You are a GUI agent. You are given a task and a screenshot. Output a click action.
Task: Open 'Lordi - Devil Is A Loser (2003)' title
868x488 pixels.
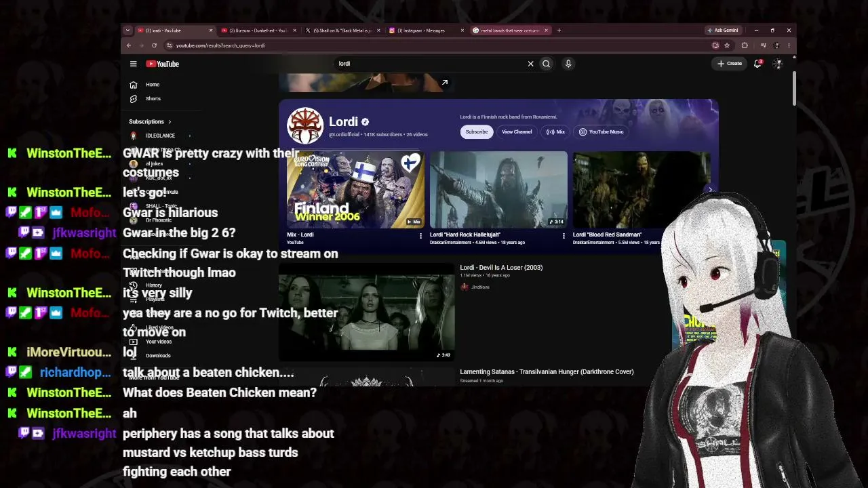(x=501, y=268)
